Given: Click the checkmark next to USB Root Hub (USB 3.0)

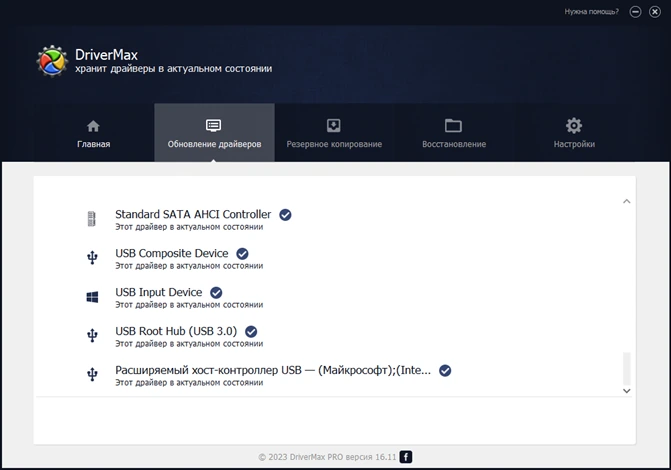Looking at the screenshot, I should point(251,332).
